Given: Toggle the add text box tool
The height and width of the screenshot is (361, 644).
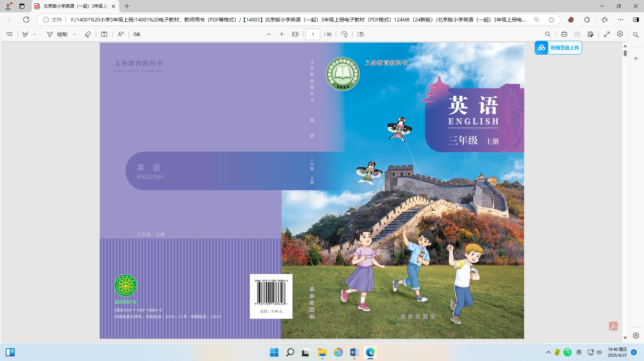Looking at the screenshot, I should pos(104,34).
